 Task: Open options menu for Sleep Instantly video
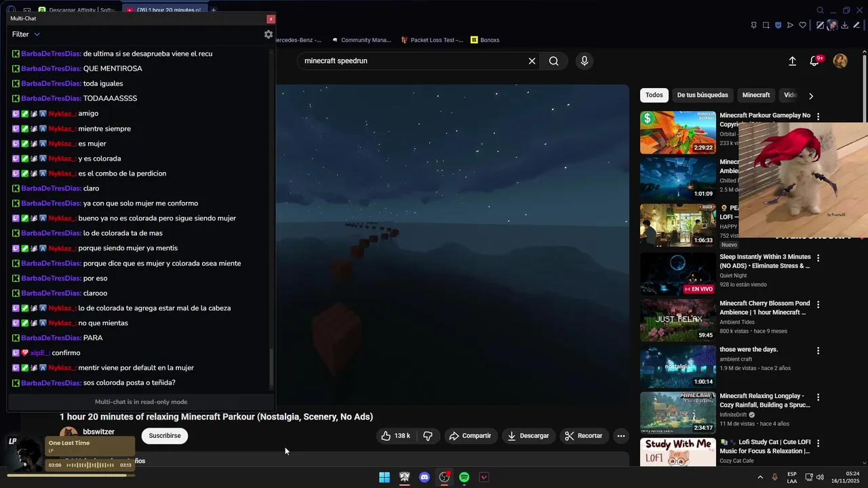point(818,258)
